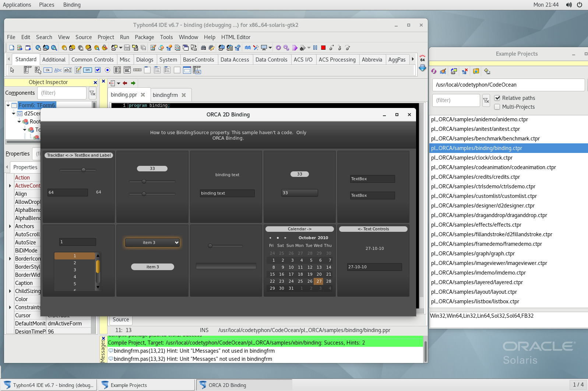Pick the TActionList component icon in palette
The width and height of the screenshot is (588, 391).
click(x=197, y=70)
